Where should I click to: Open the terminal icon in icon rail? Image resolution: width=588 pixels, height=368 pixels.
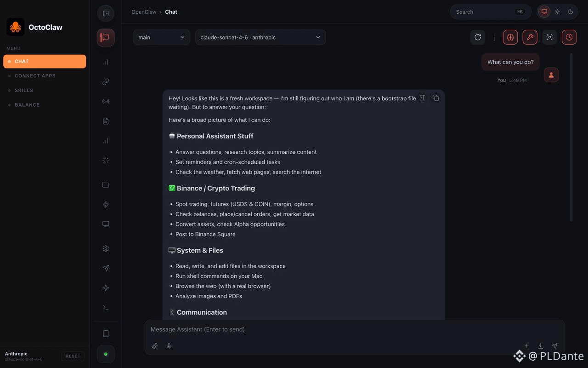(x=106, y=307)
